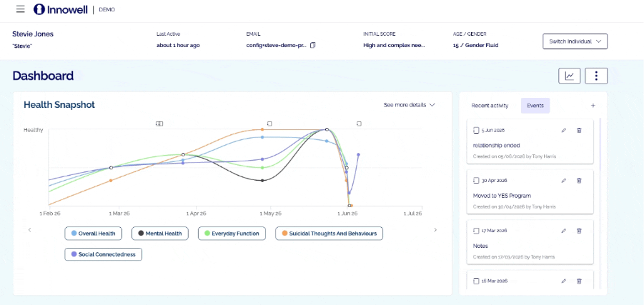Open the three-dot more options menu
This screenshot has width=644, height=305.
click(x=596, y=76)
